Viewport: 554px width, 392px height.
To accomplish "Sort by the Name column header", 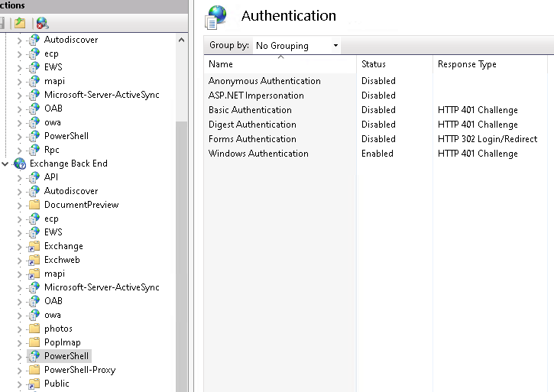I will point(280,64).
